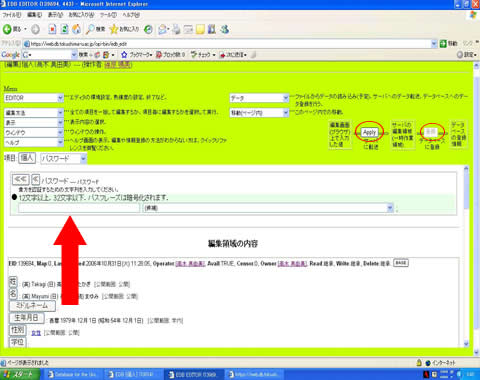The image size is (480, 380).
Task: Click the Apply button
Action: 369,132
